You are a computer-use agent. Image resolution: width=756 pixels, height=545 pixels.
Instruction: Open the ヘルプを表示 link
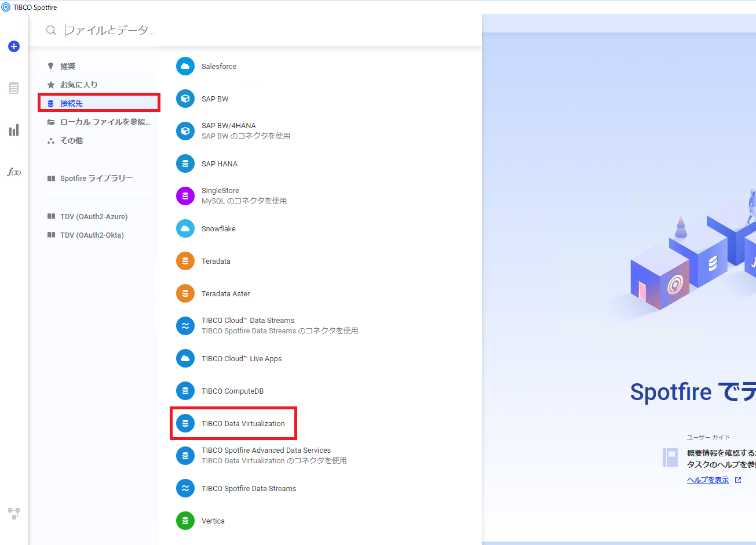click(708, 480)
